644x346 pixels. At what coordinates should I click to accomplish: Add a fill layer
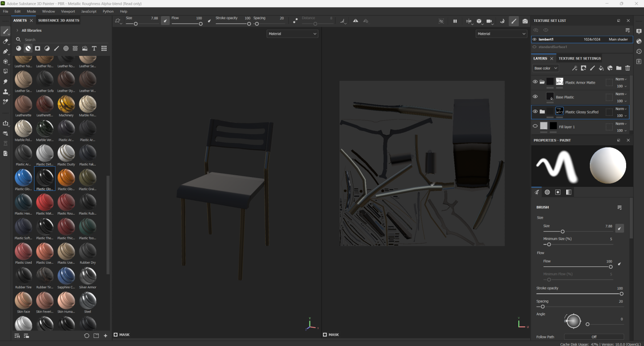[601, 68]
